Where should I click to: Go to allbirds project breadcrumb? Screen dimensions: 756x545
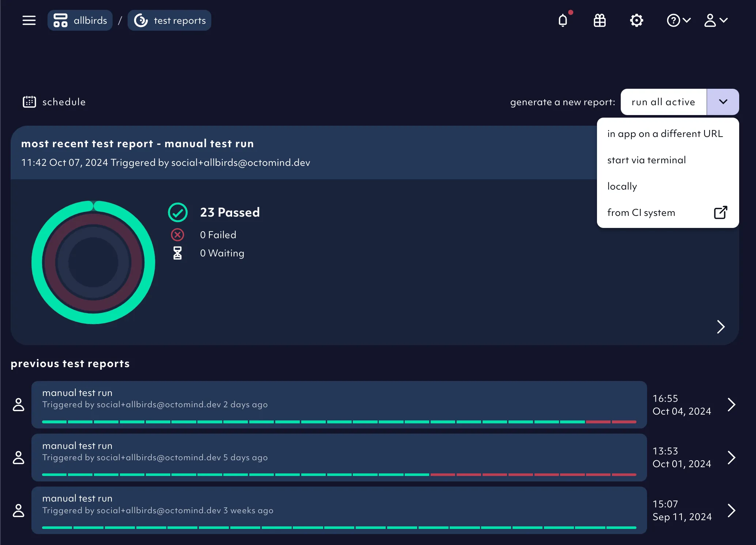[80, 20]
